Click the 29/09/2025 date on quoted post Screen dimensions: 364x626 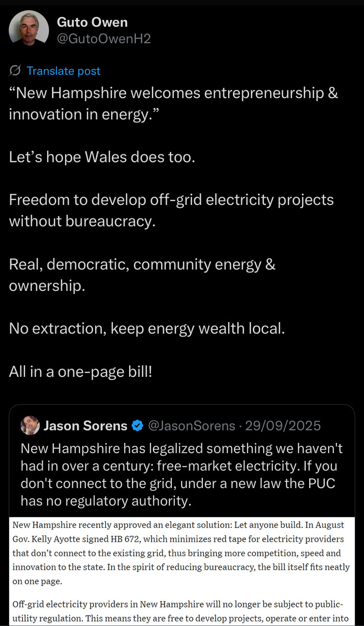[283, 426]
